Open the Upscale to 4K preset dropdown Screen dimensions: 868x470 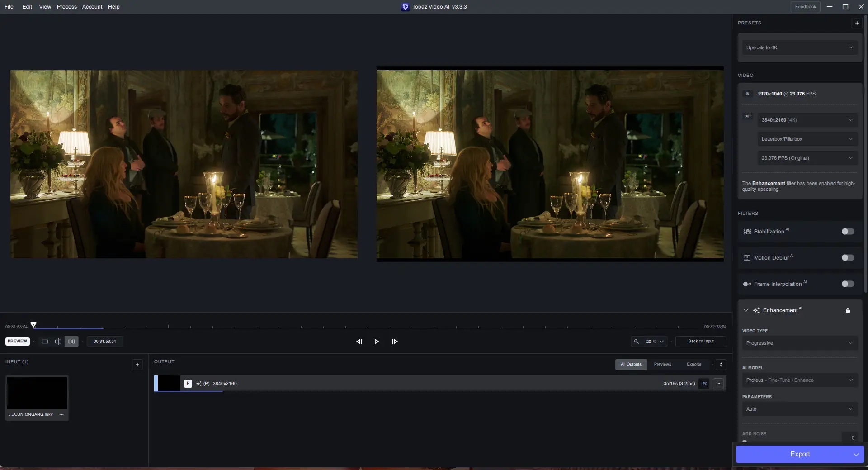(x=800, y=47)
